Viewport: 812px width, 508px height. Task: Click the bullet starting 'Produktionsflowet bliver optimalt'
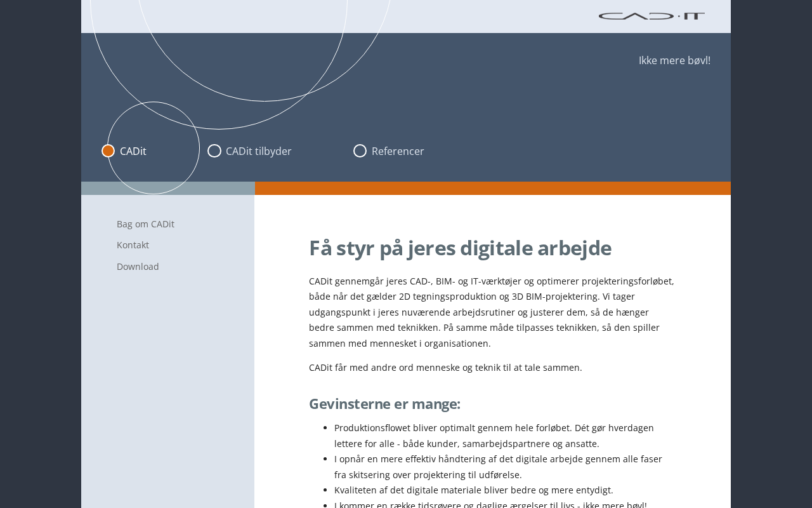tap(494, 436)
